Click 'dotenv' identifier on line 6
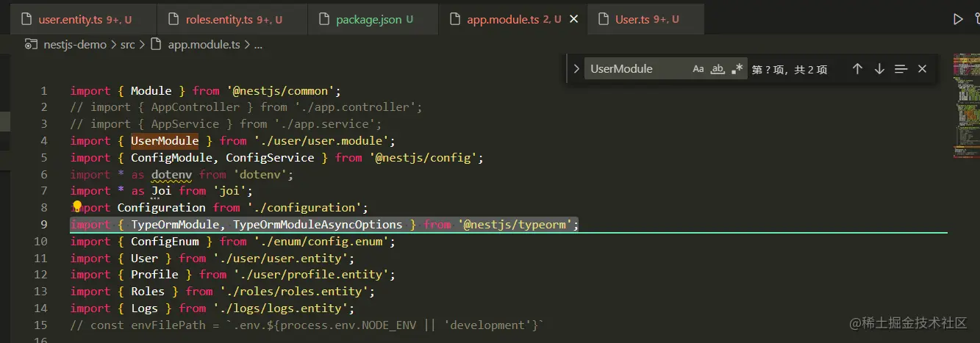This screenshot has width=980, height=343. pos(172,174)
